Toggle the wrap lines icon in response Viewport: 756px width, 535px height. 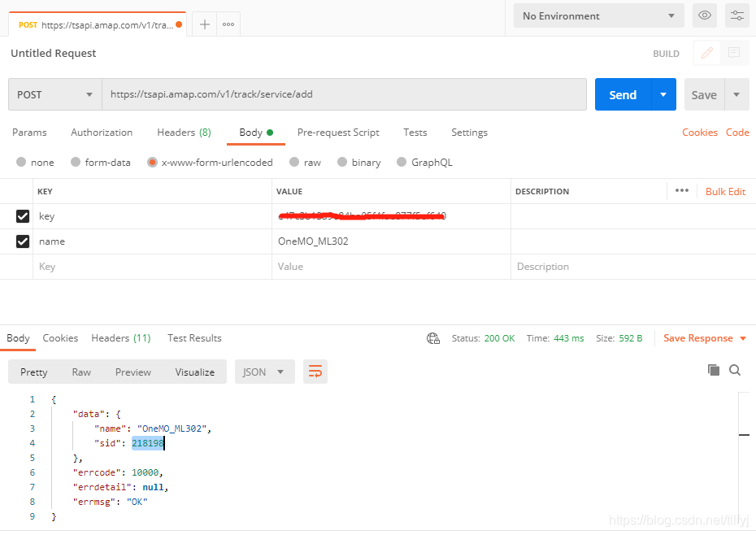pyautogui.click(x=315, y=372)
